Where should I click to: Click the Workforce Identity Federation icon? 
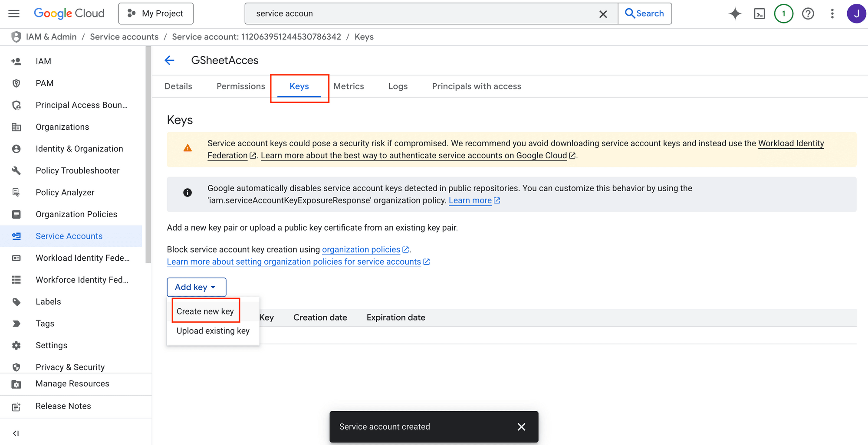click(16, 280)
